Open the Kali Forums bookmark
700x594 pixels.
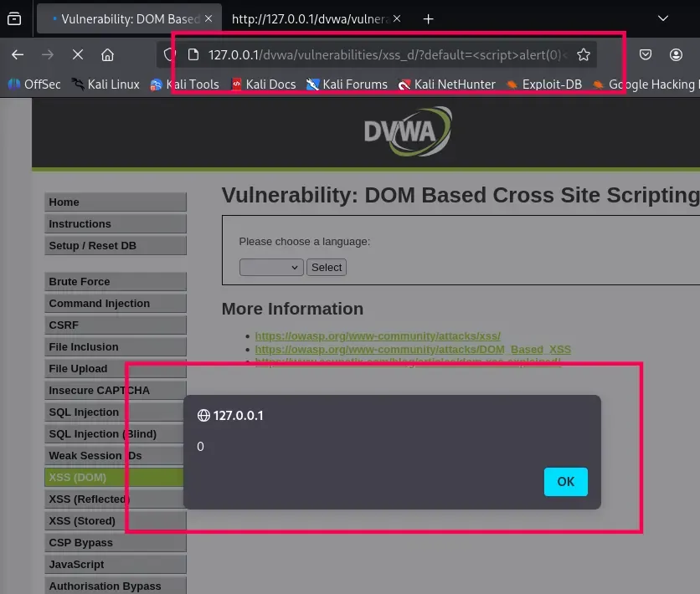pos(347,84)
